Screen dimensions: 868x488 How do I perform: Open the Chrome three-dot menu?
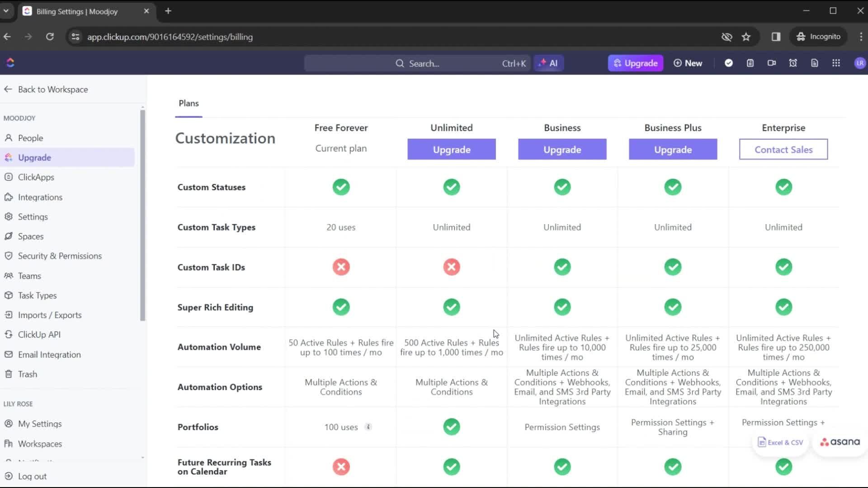tap(861, 37)
